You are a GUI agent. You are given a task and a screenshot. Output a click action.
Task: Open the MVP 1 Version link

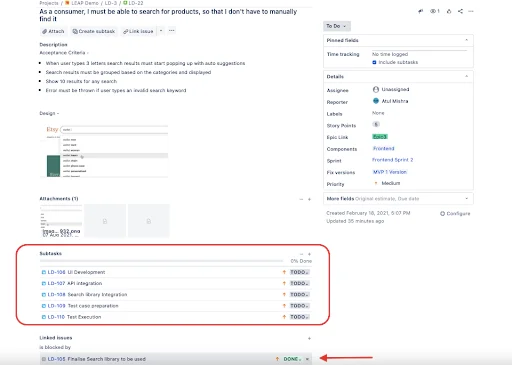click(390, 172)
